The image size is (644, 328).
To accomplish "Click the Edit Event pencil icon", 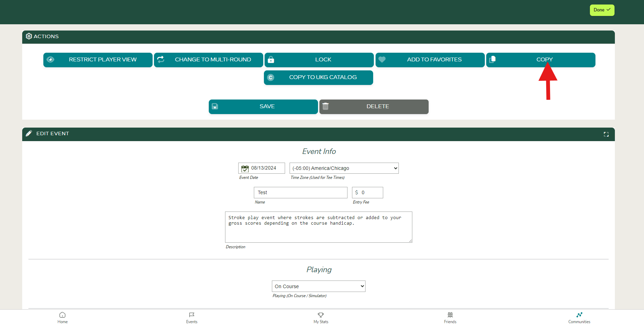I will (x=29, y=133).
